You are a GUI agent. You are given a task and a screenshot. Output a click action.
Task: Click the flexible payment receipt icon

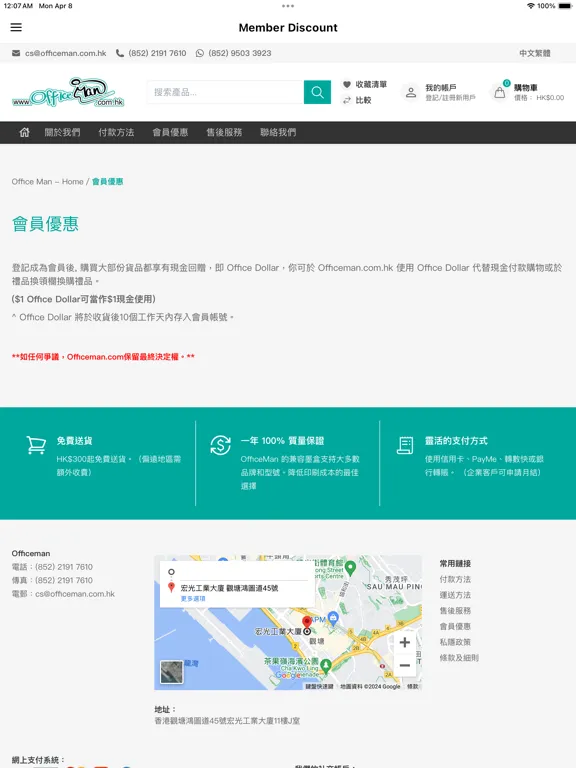coord(405,445)
